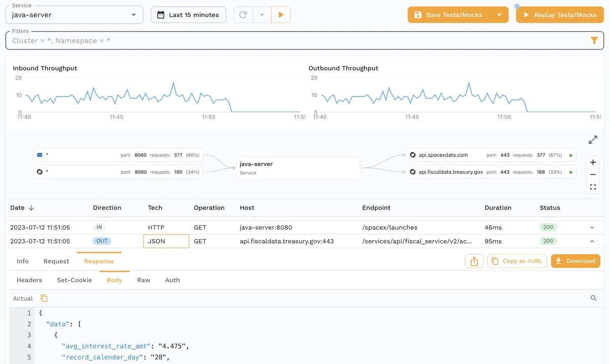The image size is (610, 364).
Task: Zoom out on the service map
Action: (593, 174)
